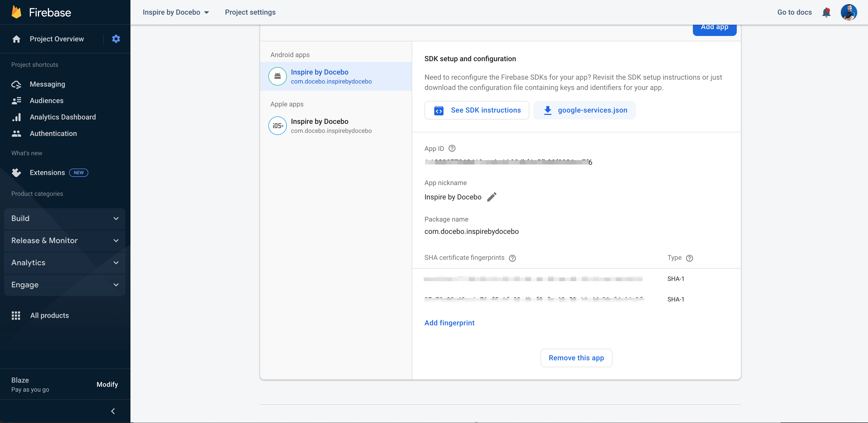Click the package name com.docebo.inspirebydocebo value
Screen dimensions: 868x423
pyautogui.click(x=471, y=231)
